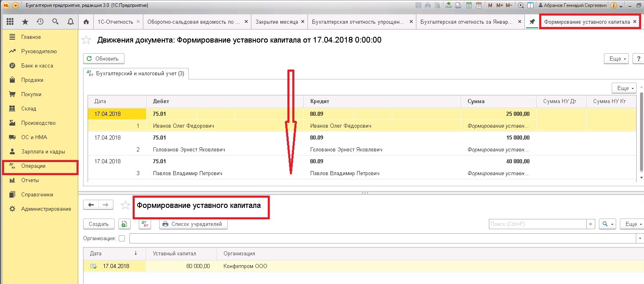This screenshot has height=284, width=644.
Task: Select Бухгалтерский и налоговый учет (3) tab
Action: click(136, 74)
